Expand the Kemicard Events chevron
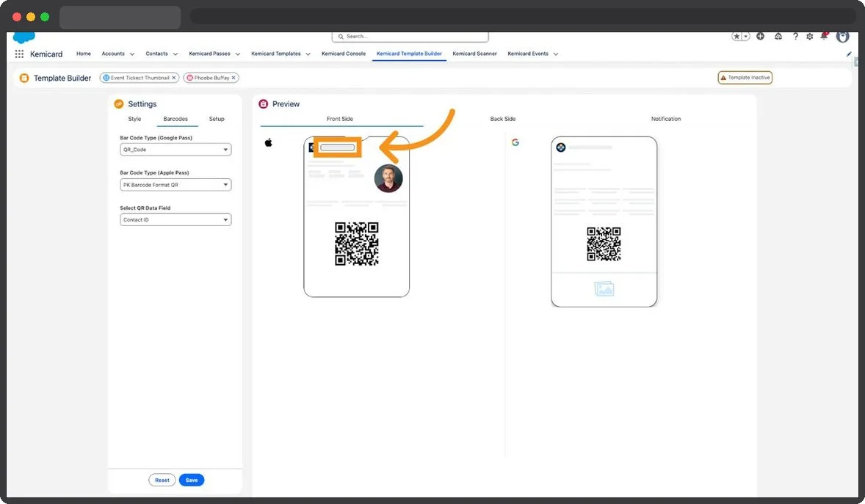This screenshot has height=504, width=865. (556, 54)
